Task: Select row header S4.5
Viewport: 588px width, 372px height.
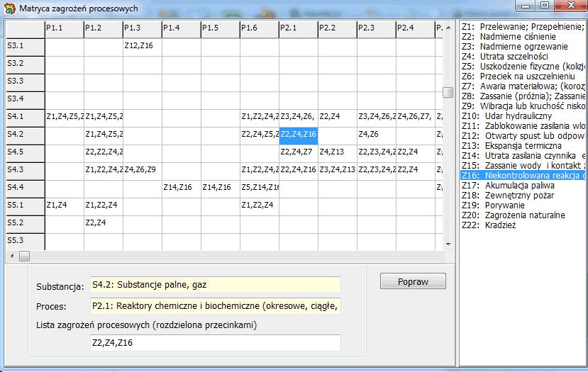Action: click(x=26, y=154)
